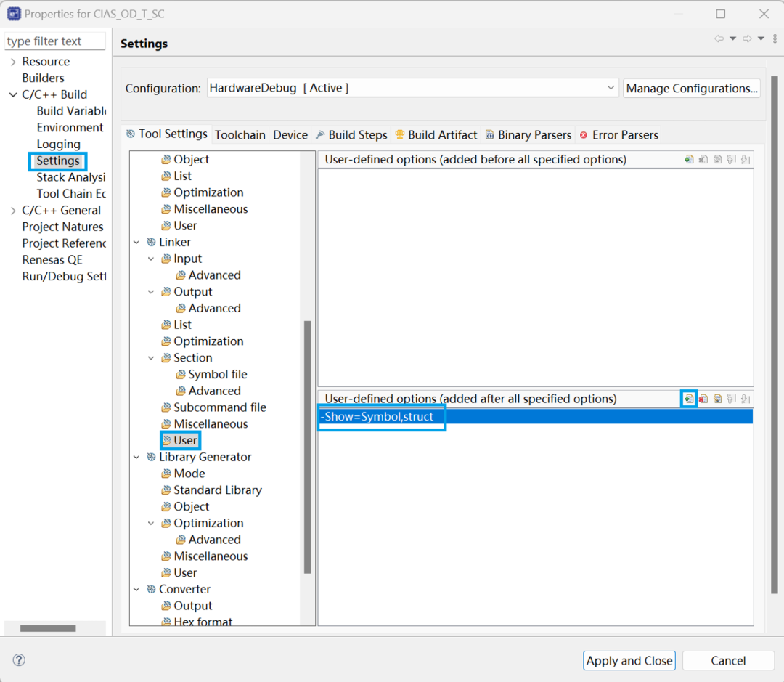This screenshot has width=784, height=682.
Task: Move Up icon in the after-all-options list toolbar
Action: click(x=732, y=399)
